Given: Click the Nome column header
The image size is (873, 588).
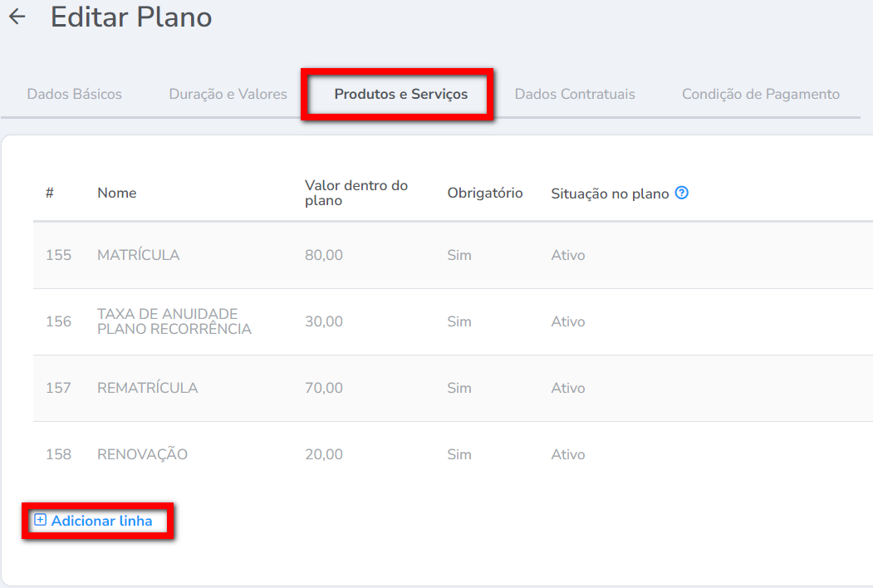Looking at the screenshot, I should tap(116, 193).
